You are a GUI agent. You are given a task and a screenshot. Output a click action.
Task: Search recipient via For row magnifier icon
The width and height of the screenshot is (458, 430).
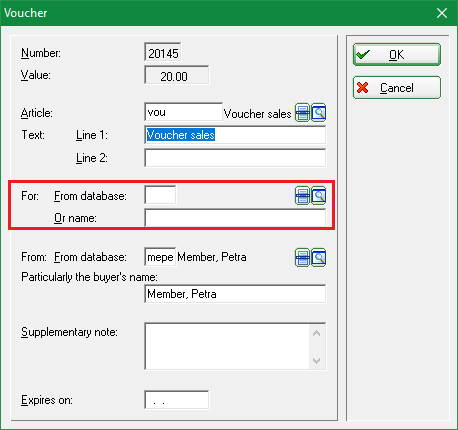click(319, 196)
